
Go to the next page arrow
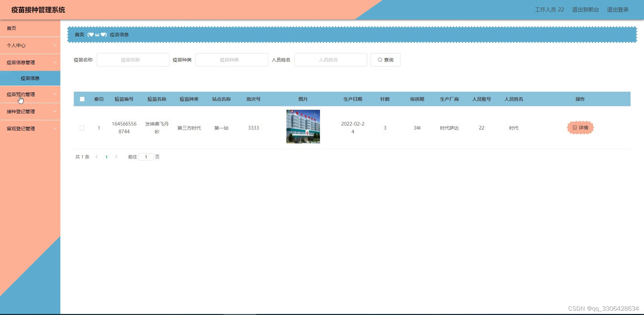coord(116,157)
